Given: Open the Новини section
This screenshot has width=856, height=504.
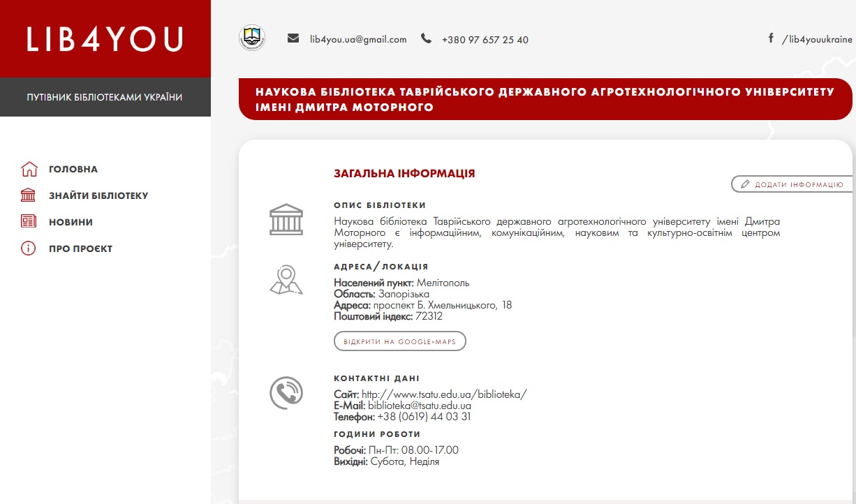Looking at the screenshot, I should coord(71,222).
